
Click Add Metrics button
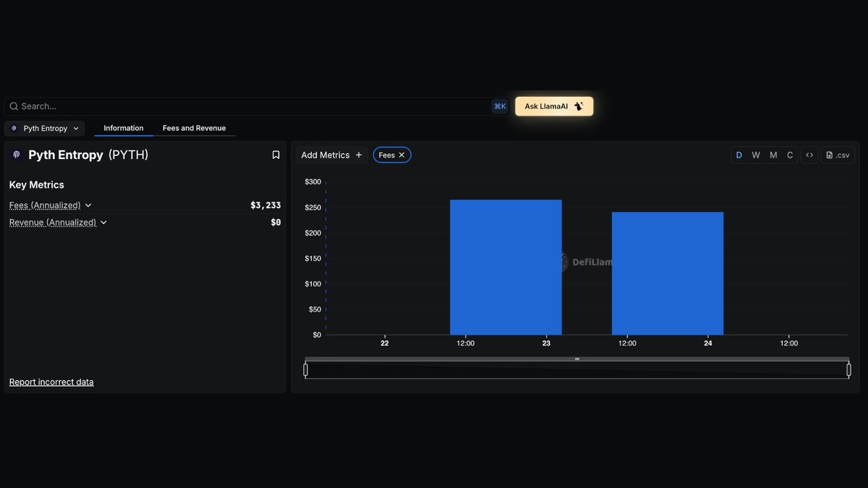coord(332,155)
